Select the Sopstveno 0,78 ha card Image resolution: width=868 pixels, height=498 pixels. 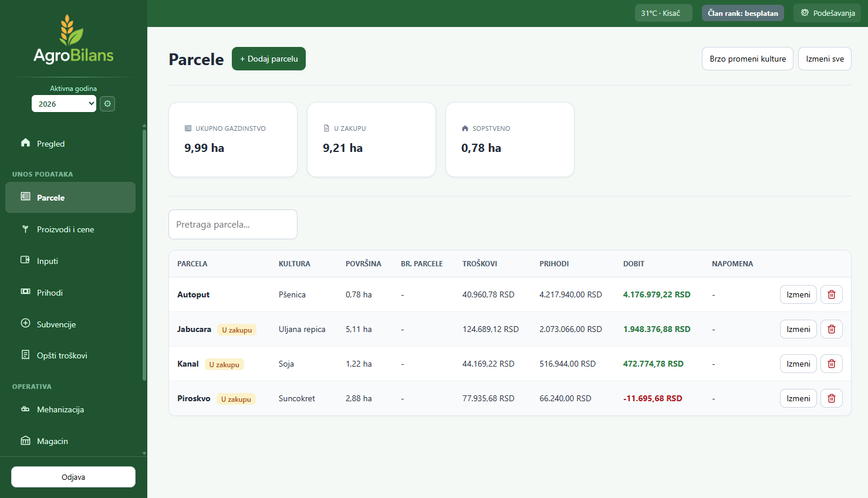point(510,140)
